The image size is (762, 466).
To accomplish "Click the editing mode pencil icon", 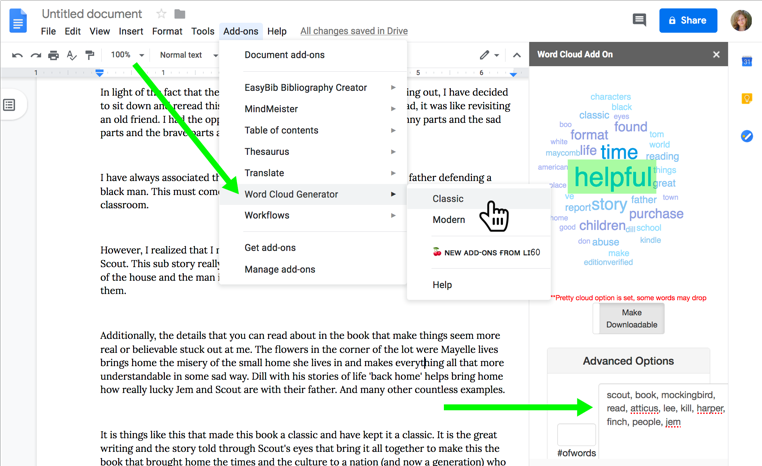I will [485, 55].
